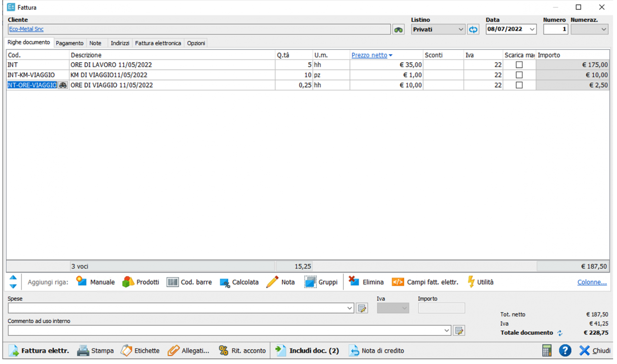The image size is (617, 364).
Task: Click the Colonne... link
Action: coord(592,282)
